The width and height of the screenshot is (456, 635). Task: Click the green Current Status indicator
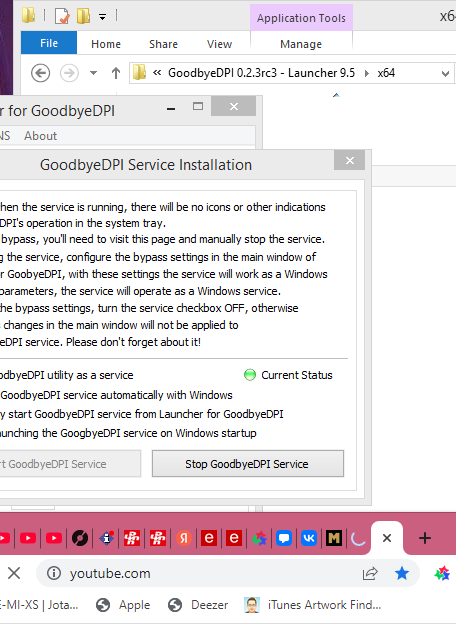pyautogui.click(x=250, y=375)
